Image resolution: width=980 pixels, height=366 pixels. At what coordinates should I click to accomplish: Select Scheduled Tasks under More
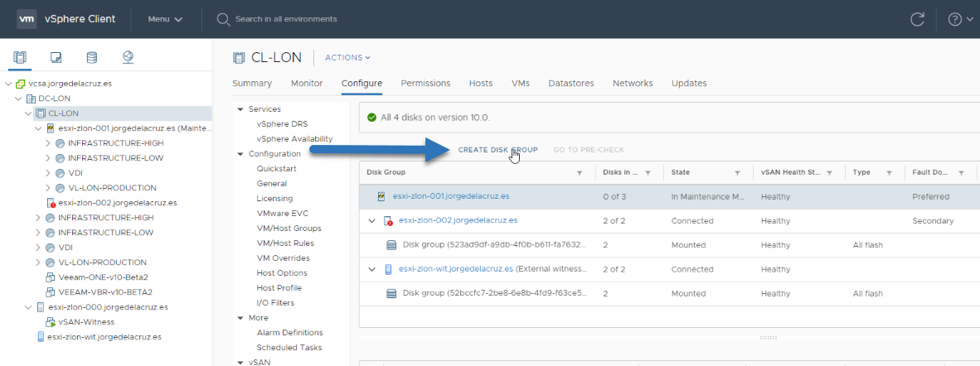(x=289, y=347)
